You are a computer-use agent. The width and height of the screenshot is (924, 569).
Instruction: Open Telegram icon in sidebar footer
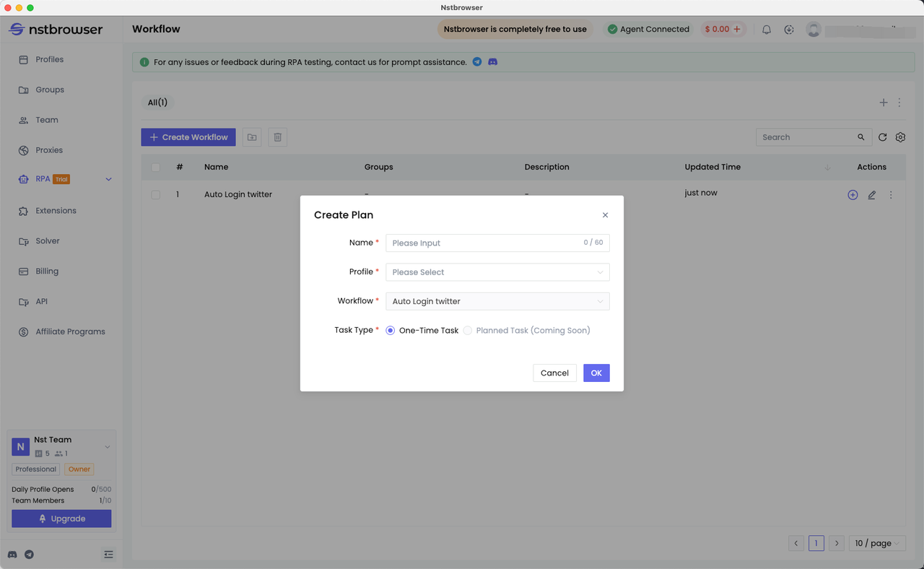point(29,555)
